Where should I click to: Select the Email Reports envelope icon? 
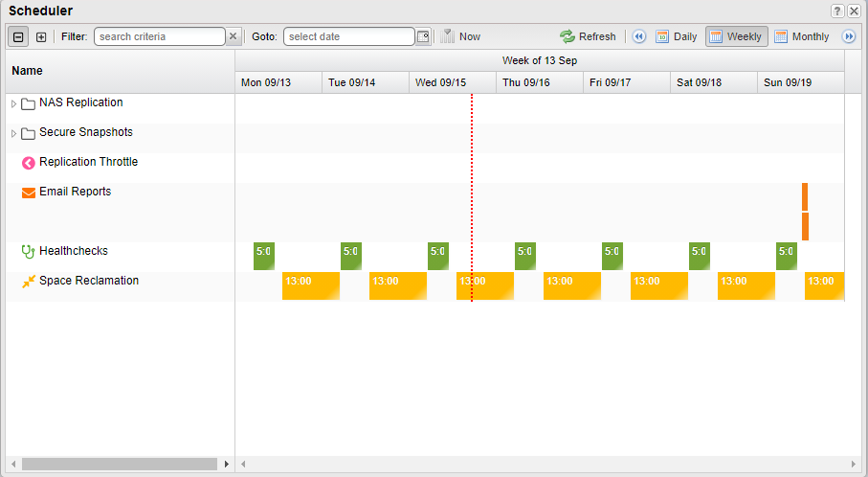29,193
